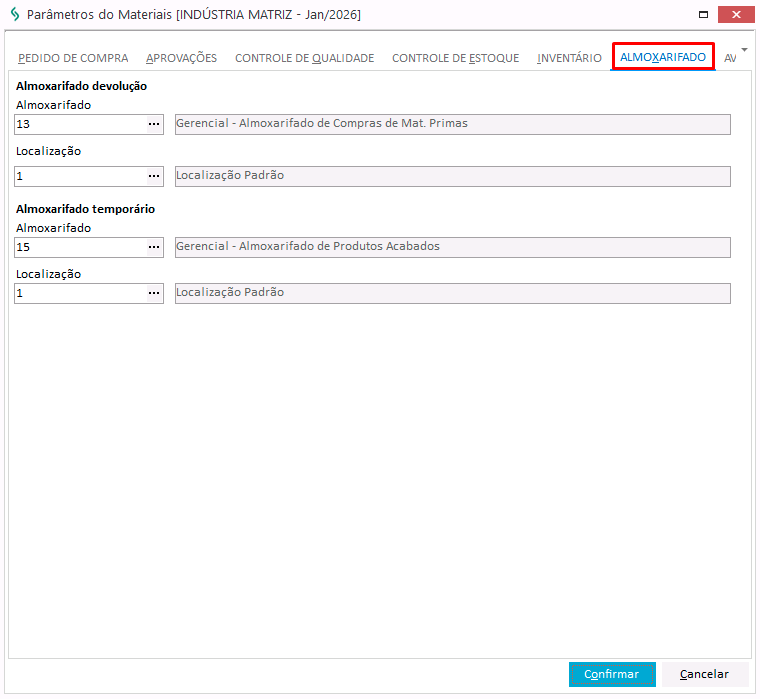Go to CONTROLE DE QUALIDADE tab
760x699 pixels.
[x=304, y=58]
